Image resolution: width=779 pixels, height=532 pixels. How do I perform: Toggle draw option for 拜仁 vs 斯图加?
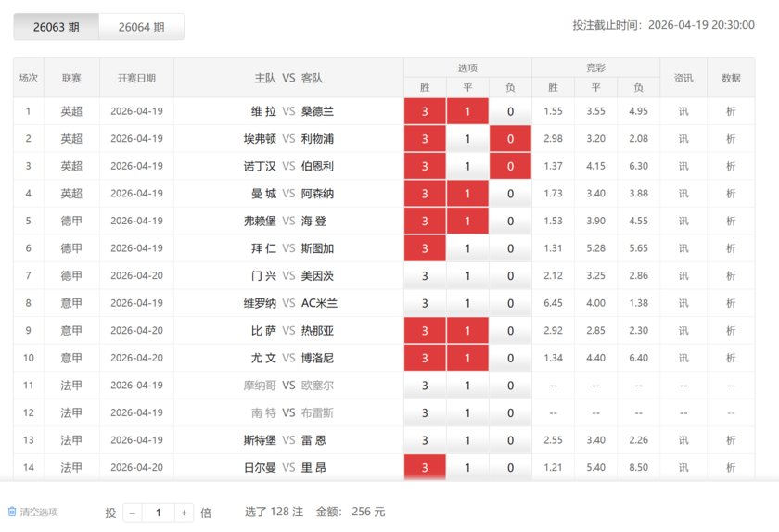tap(467, 248)
